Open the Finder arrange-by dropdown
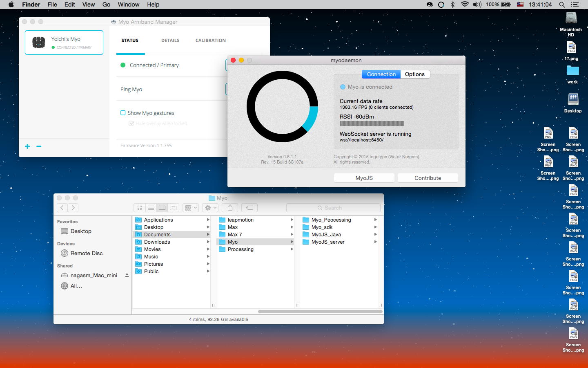 [x=191, y=208]
